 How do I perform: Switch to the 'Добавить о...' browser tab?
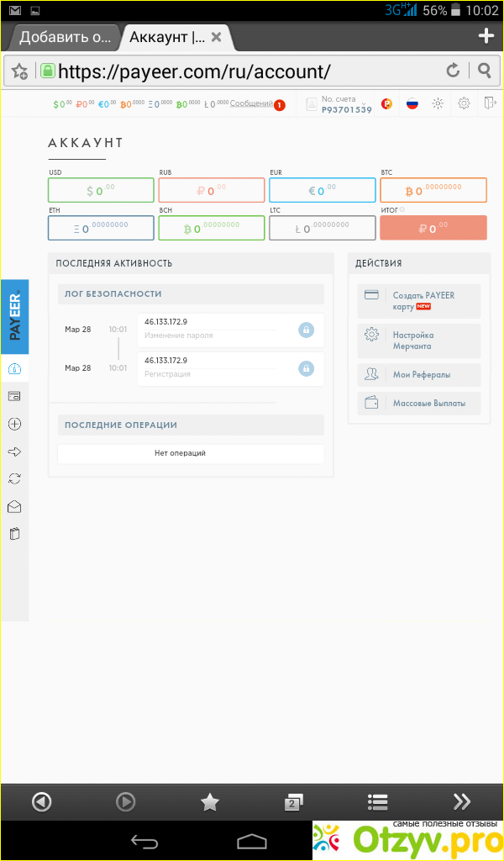pos(65,37)
